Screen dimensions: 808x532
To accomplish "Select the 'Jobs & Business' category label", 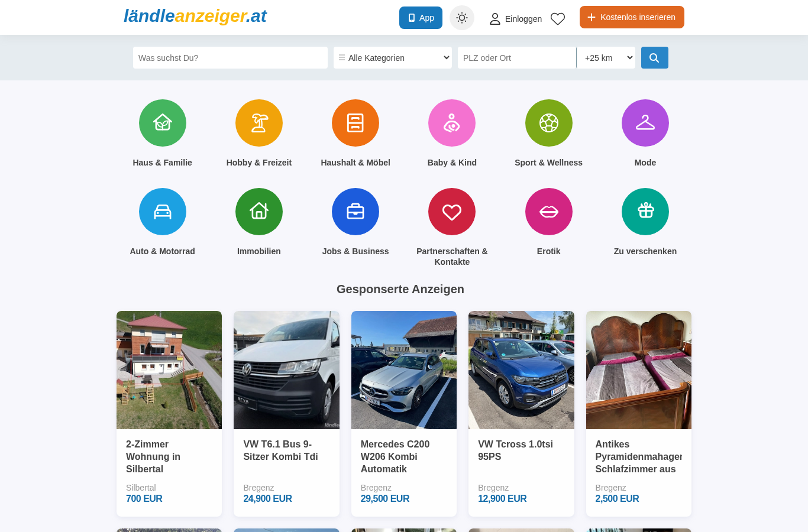I will pos(355,251).
